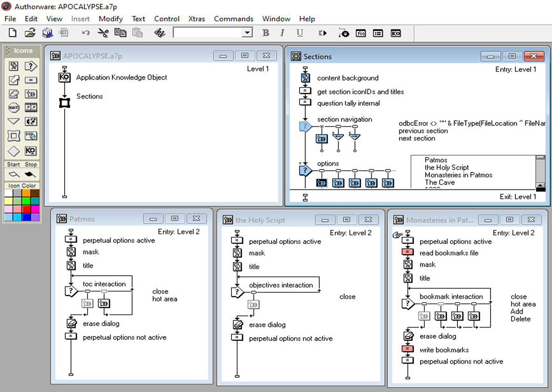This screenshot has height=392, width=552.
Task: Select the Digital Movie icon in palette
Action: (x=31, y=108)
